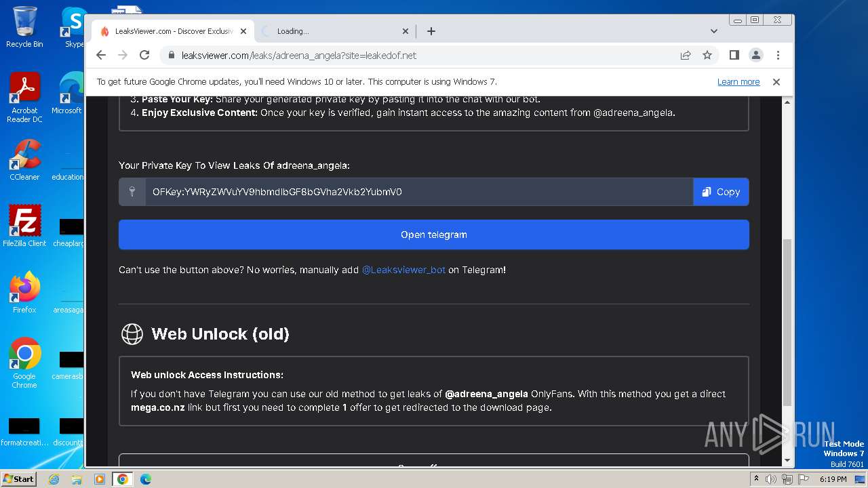
Task: Bookmark this page with star icon
Action: tap(707, 56)
